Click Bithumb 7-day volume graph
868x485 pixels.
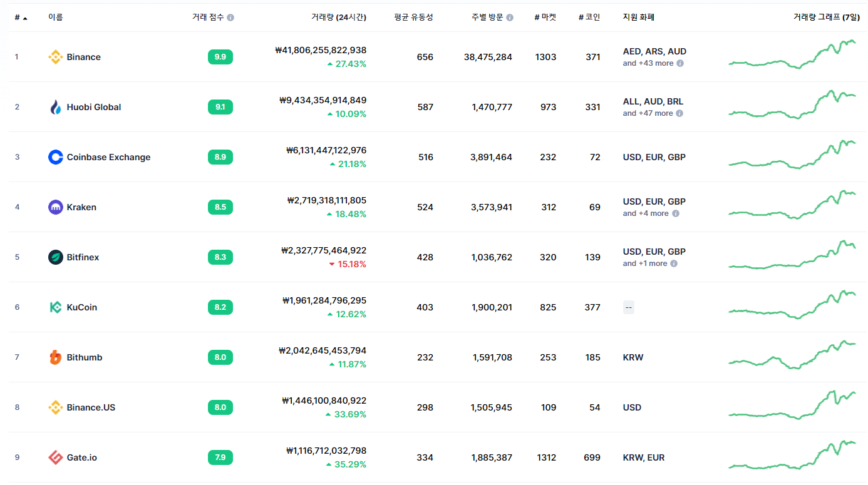(792, 355)
